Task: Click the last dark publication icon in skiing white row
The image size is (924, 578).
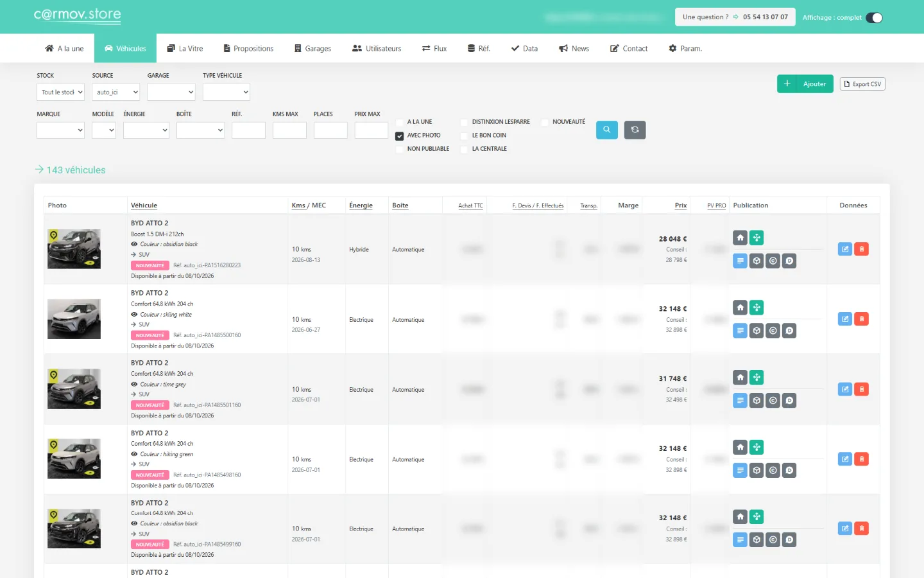Action: [789, 331]
